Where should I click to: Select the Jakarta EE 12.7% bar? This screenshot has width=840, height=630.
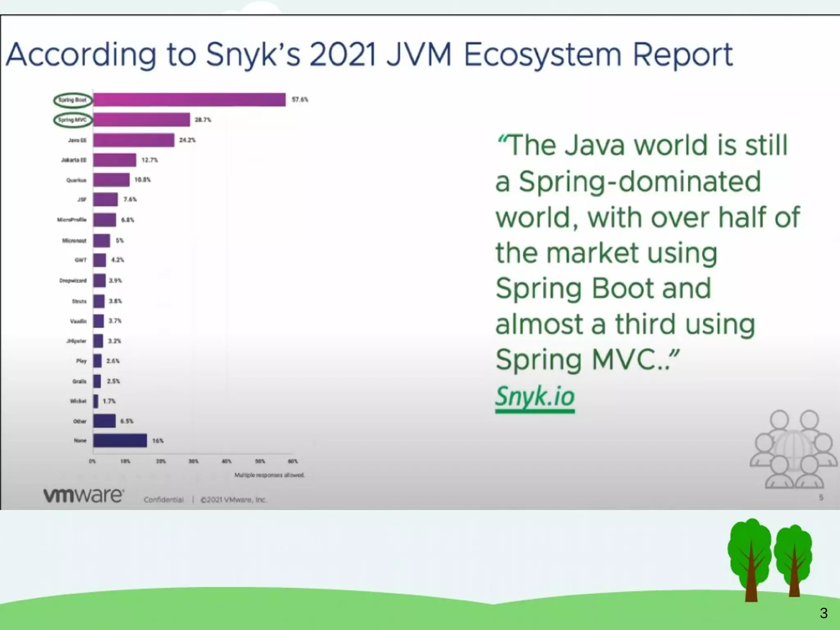click(x=114, y=160)
